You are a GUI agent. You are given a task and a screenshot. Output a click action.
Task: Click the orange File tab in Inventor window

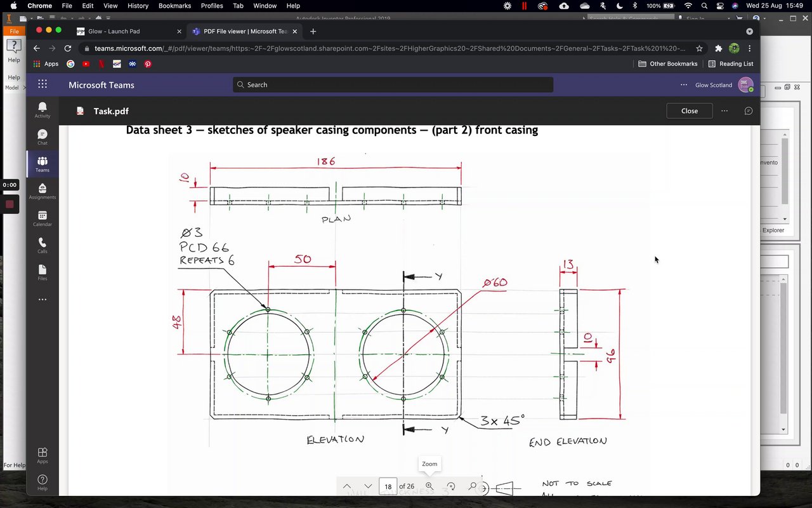tap(14, 31)
